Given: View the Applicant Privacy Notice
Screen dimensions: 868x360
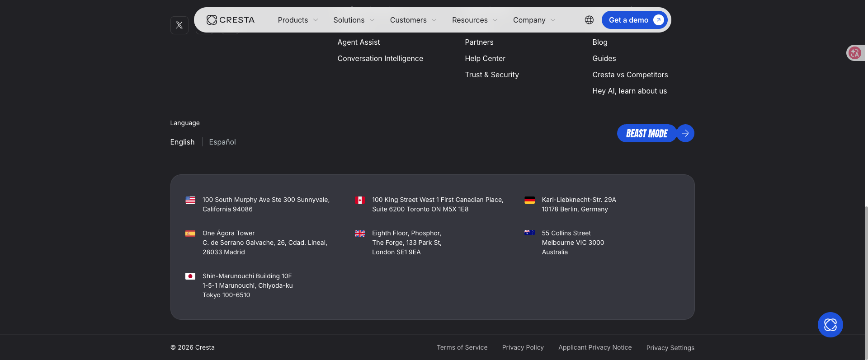Looking at the screenshot, I should [595, 347].
